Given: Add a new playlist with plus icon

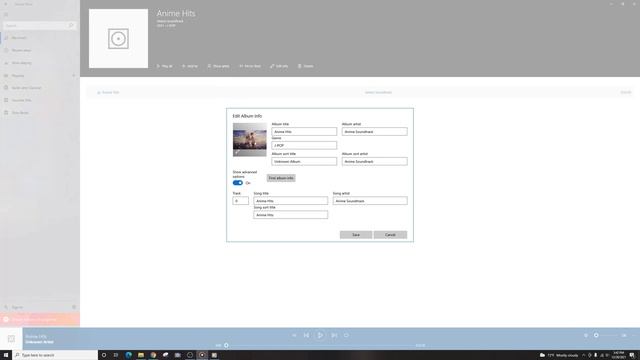Looking at the screenshot, I should (74, 76).
